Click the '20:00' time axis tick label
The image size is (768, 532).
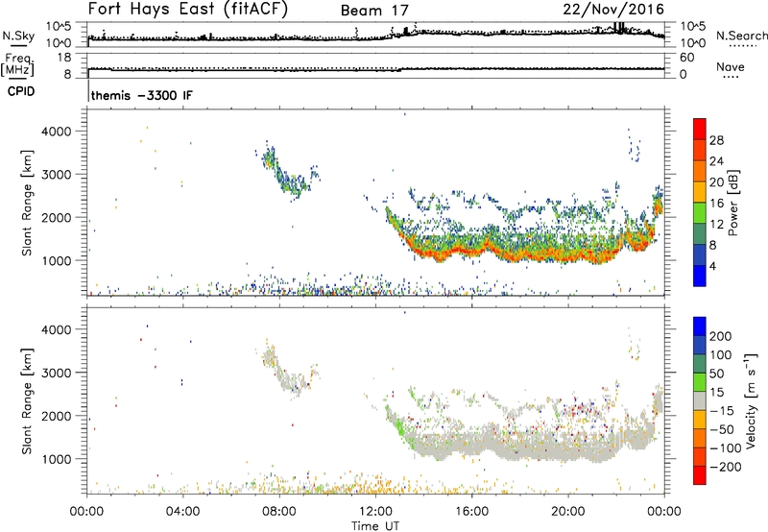[x=567, y=512]
